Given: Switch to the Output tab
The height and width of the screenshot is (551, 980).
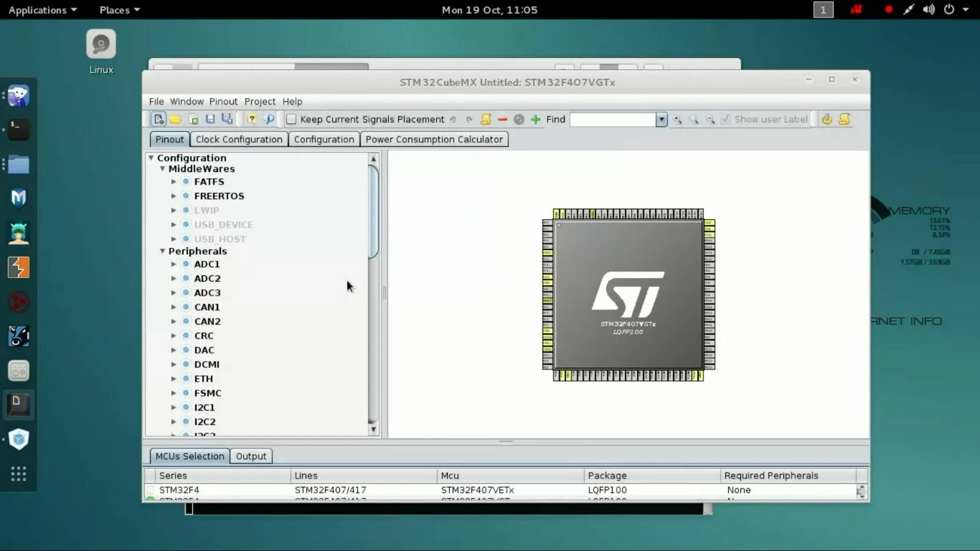Looking at the screenshot, I should pos(251,456).
